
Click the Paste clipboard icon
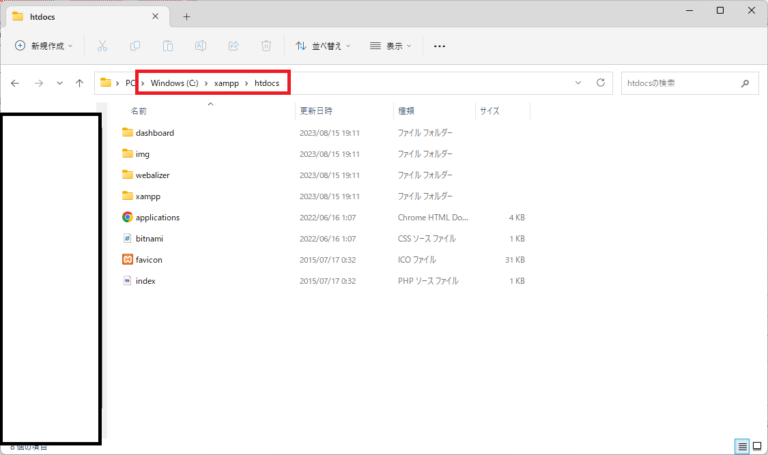pos(168,46)
